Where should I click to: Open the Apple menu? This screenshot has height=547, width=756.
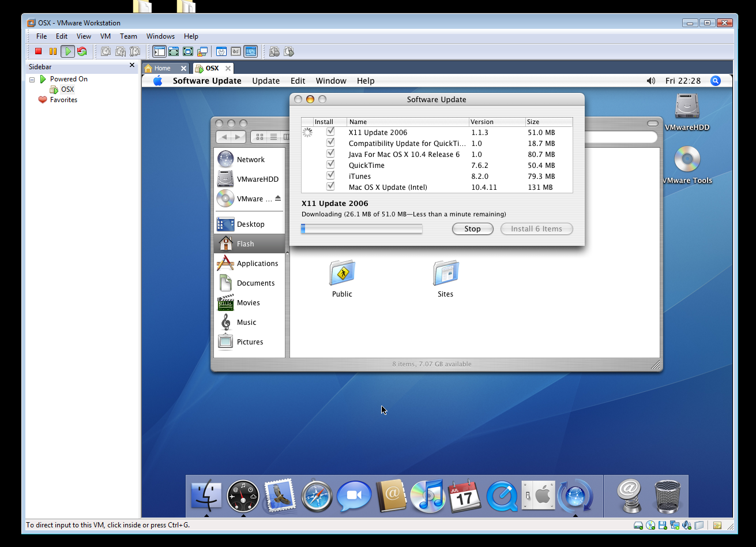coord(157,81)
